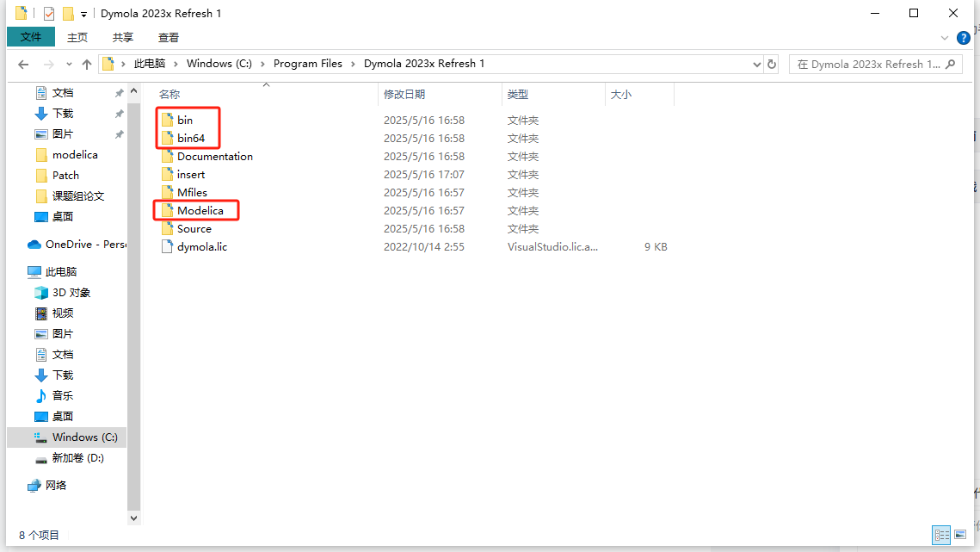Select the Source folder icon
This screenshot has height=552, width=980.
pos(167,228)
